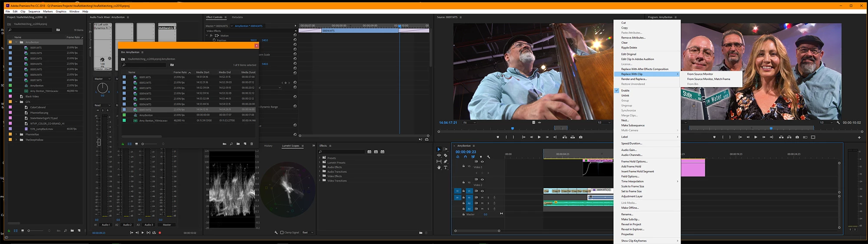This screenshot has width=868, height=244.
Task: Toggle lock on the V3 track
Action: pyautogui.click(x=464, y=166)
